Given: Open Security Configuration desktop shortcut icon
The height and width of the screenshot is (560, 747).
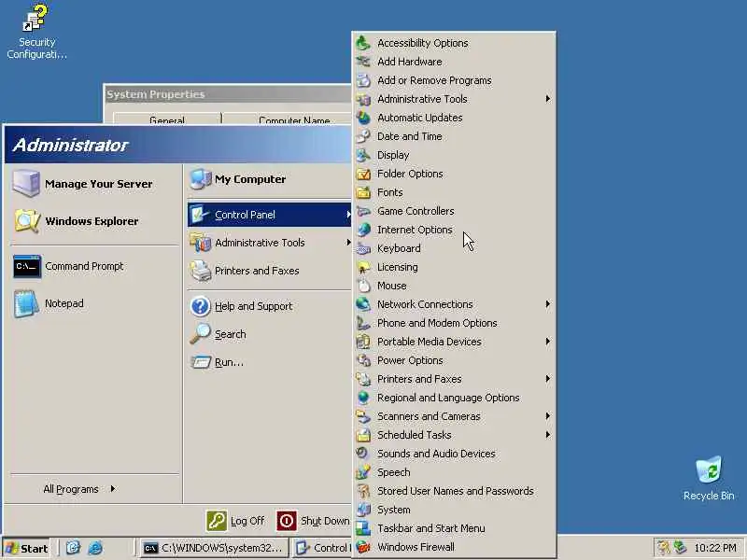Looking at the screenshot, I should coord(35,18).
